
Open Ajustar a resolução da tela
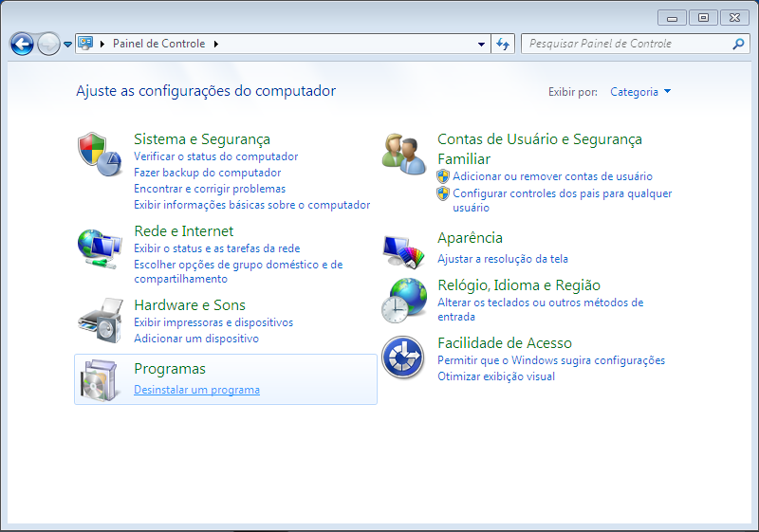[503, 259]
